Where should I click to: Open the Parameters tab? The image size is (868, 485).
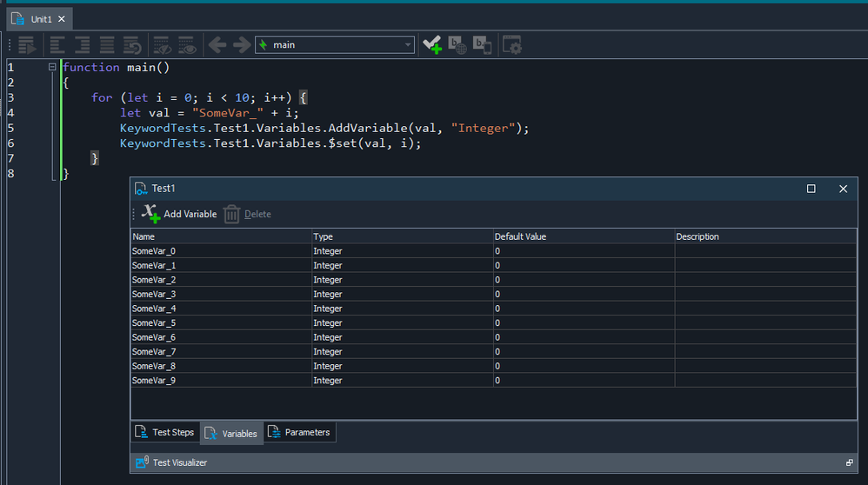298,432
